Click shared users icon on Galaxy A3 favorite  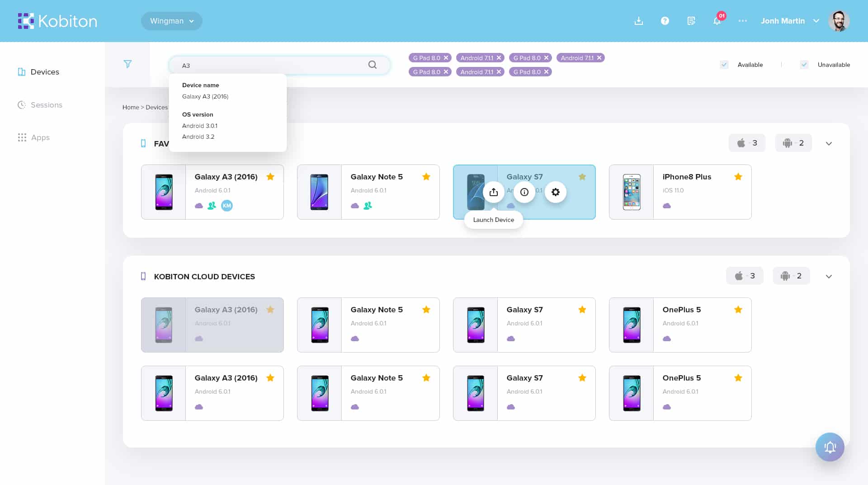pyautogui.click(x=212, y=206)
